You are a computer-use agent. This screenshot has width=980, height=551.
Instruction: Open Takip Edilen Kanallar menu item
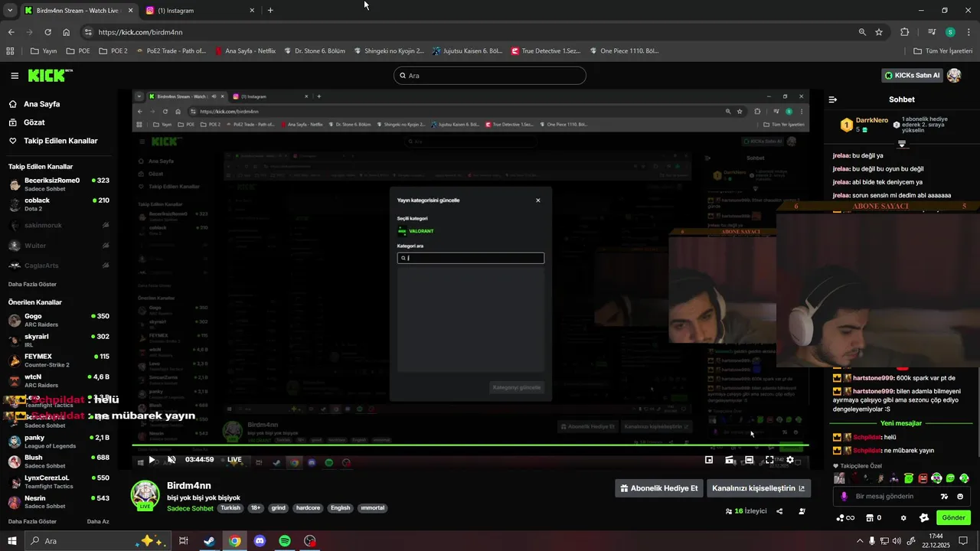coord(60,141)
